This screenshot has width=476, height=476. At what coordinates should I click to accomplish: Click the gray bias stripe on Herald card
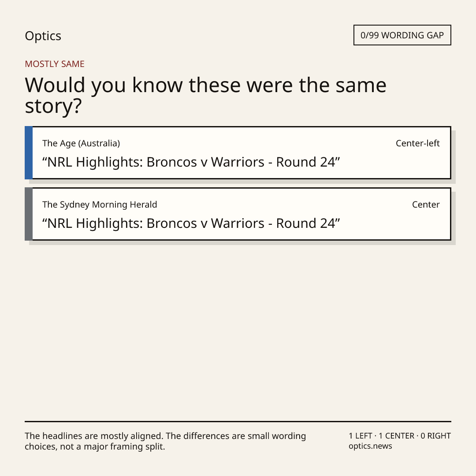click(29, 214)
